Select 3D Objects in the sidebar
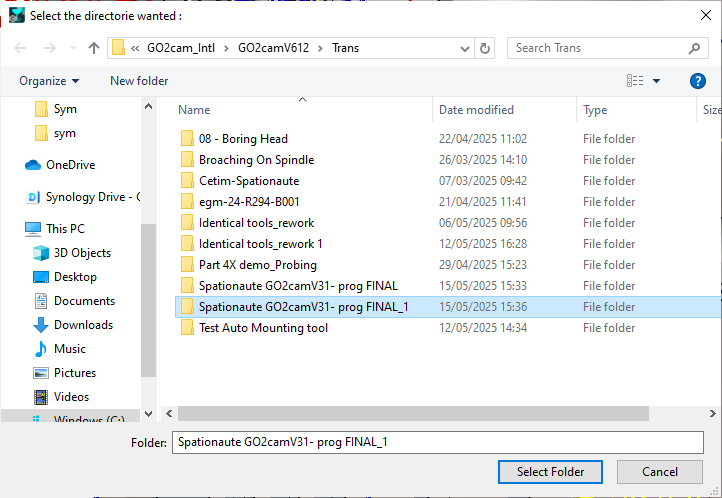 coord(82,253)
